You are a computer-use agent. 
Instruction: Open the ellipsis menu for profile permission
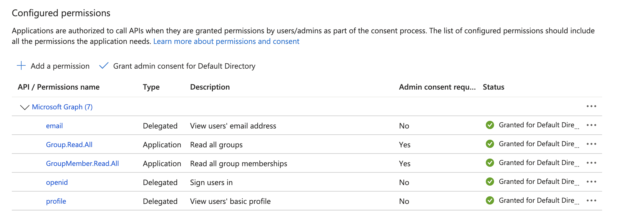pos(591,201)
